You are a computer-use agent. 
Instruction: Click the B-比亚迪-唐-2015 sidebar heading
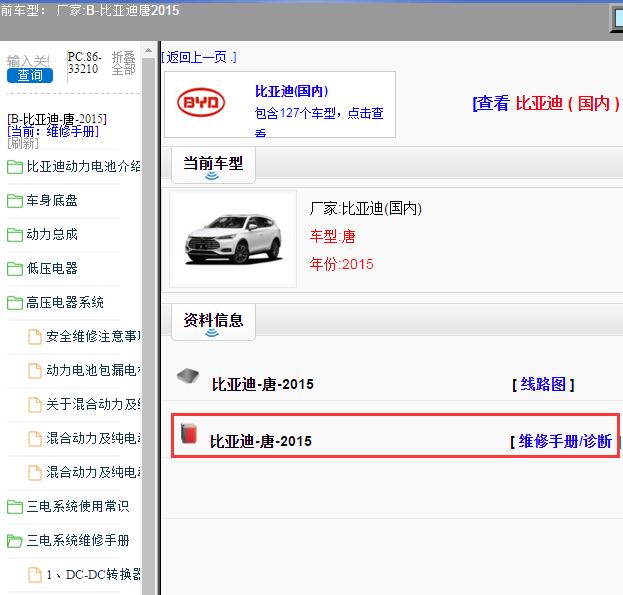point(56,119)
